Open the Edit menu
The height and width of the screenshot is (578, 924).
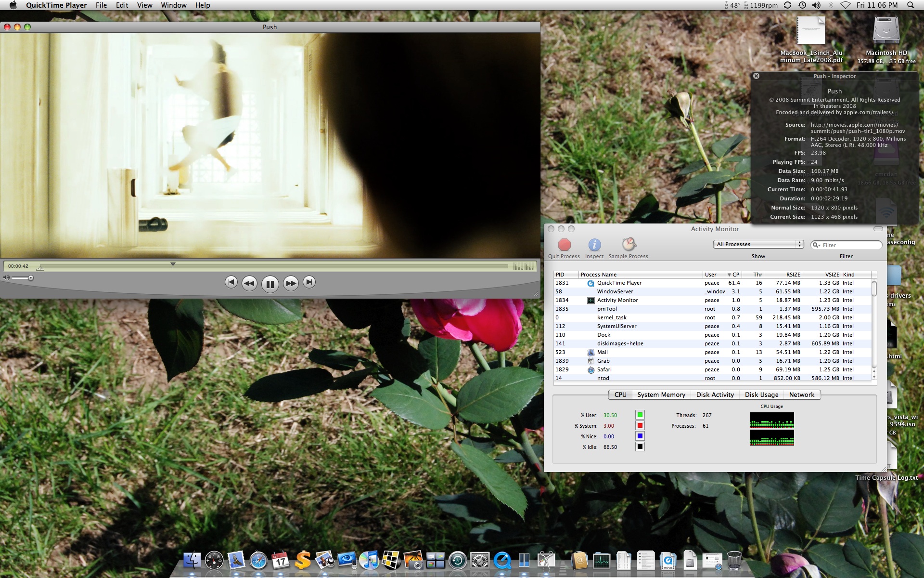(122, 5)
